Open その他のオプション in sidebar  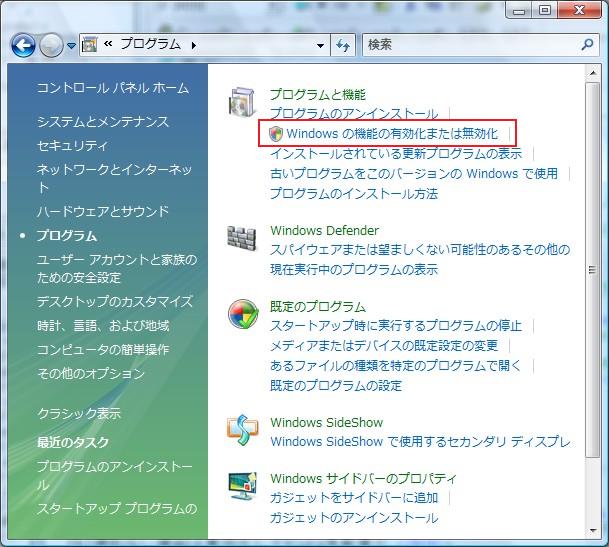point(90,373)
